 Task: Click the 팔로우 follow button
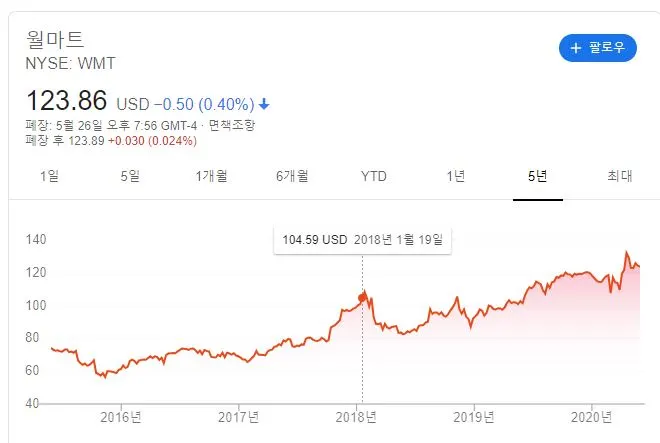[x=598, y=48]
